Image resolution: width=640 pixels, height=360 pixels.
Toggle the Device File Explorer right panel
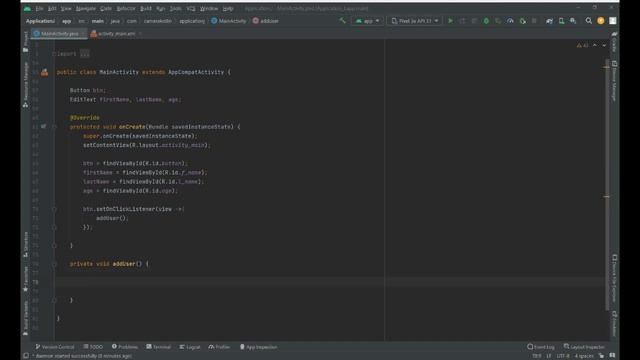(x=614, y=278)
